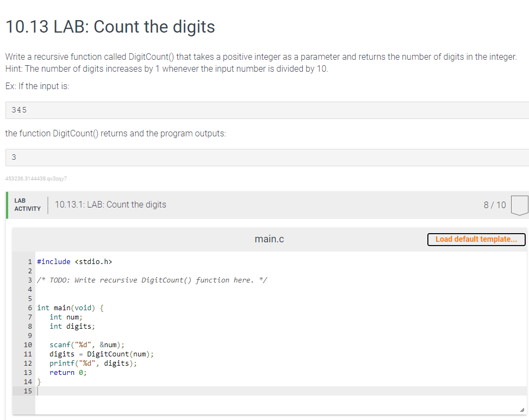Click the editor resize handle at bottom-right corner

pyautogui.click(x=522, y=410)
